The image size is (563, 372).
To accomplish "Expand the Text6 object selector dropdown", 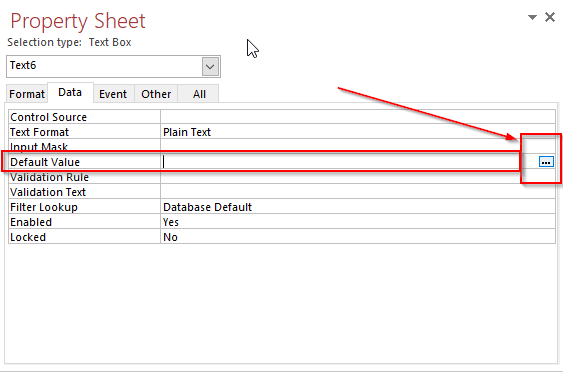I will click(210, 66).
